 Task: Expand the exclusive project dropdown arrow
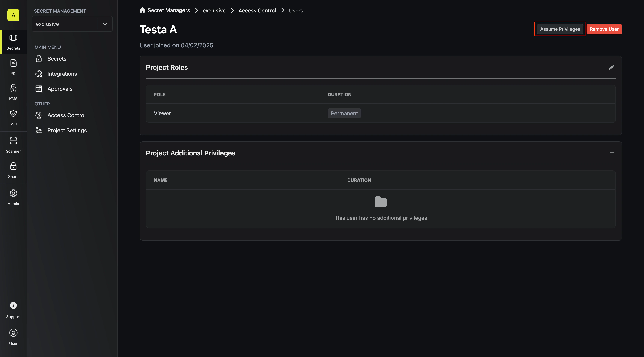105,24
